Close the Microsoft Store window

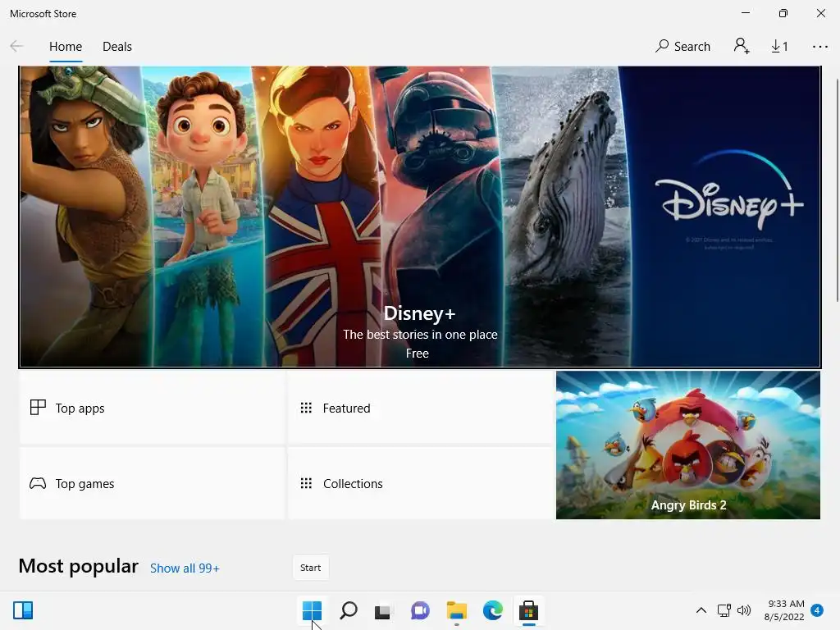[820, 13]
